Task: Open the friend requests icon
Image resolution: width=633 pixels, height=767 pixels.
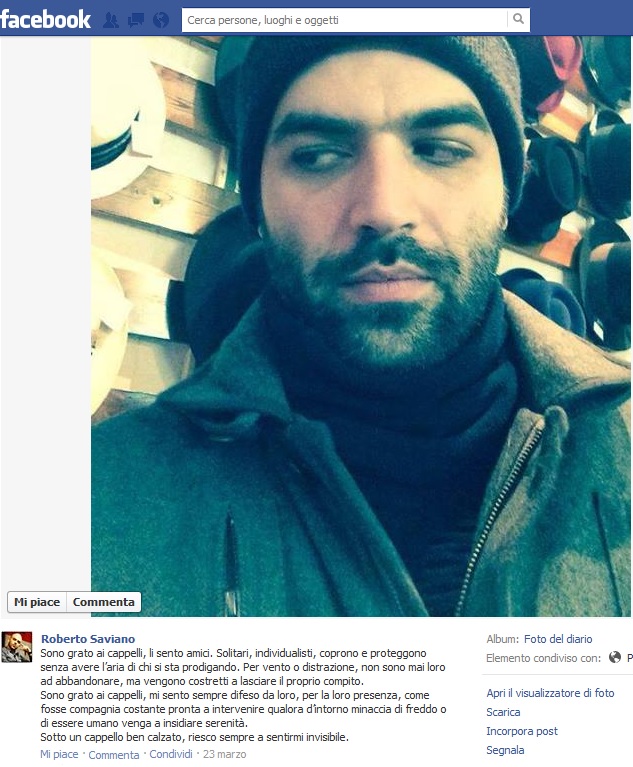Action: click(x=111, y=20)
